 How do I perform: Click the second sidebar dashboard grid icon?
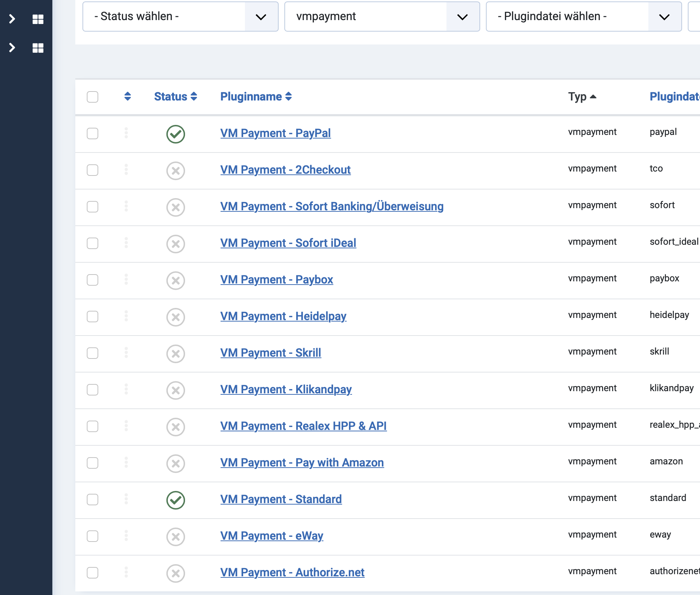[x=38, y=48]
